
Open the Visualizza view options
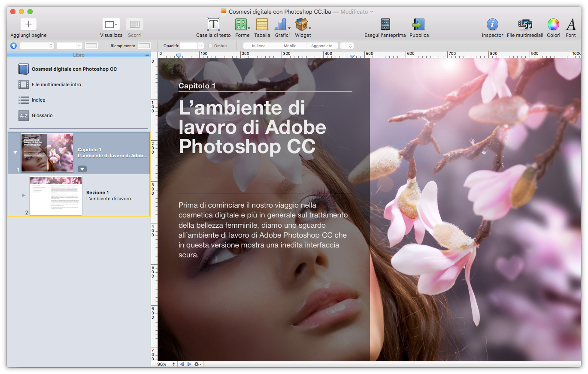coord(111,24)
